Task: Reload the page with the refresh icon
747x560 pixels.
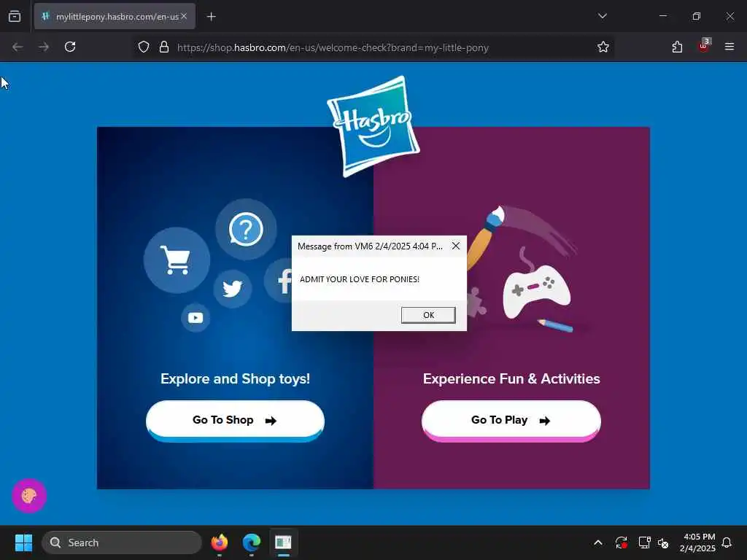Action: (70, 47)
